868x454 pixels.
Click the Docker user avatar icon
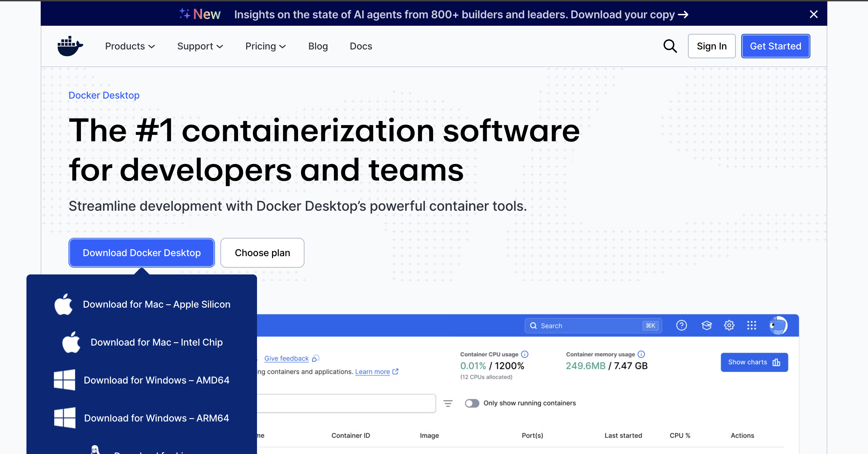coord(778,326)
